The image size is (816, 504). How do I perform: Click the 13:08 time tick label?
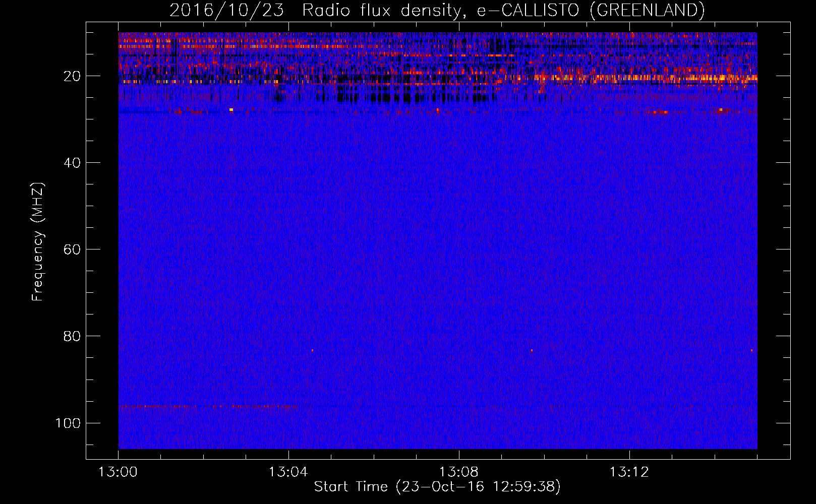tap(459, 472)
